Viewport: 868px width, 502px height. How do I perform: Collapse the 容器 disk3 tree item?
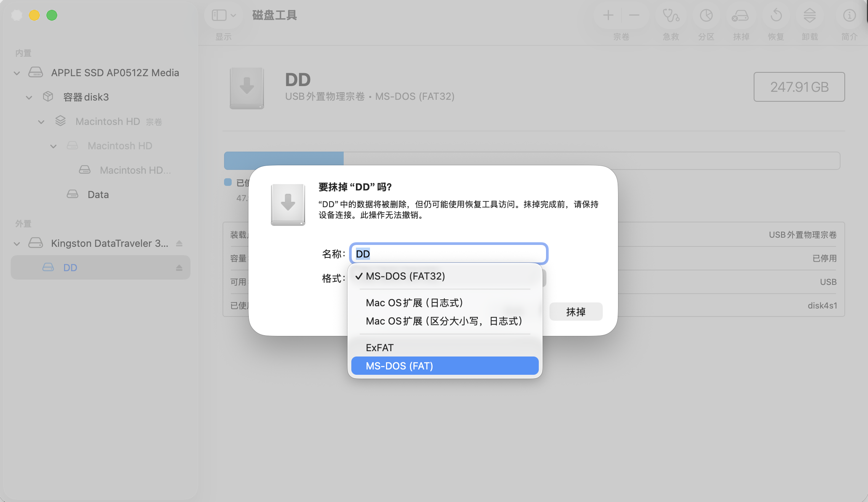[29, 97]
